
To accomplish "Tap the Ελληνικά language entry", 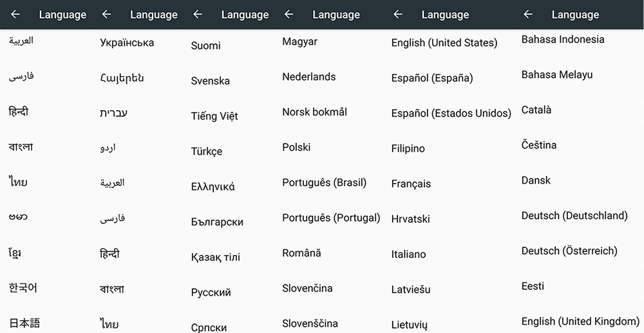I will (x=213, y=187).
